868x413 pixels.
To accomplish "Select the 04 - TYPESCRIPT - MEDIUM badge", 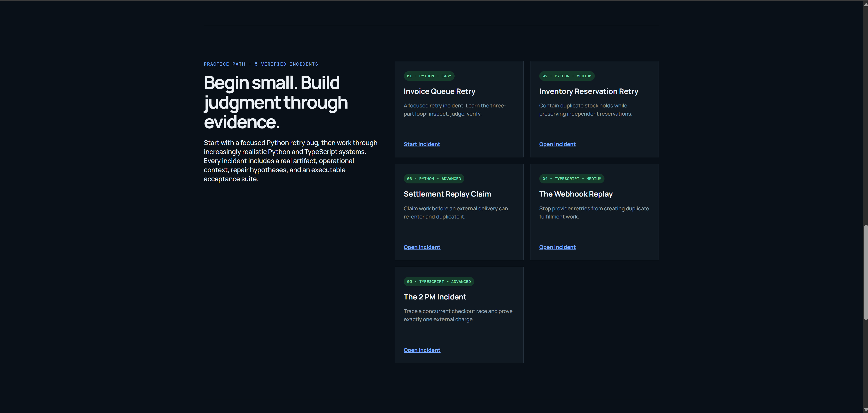I will (x=571, y=179).
